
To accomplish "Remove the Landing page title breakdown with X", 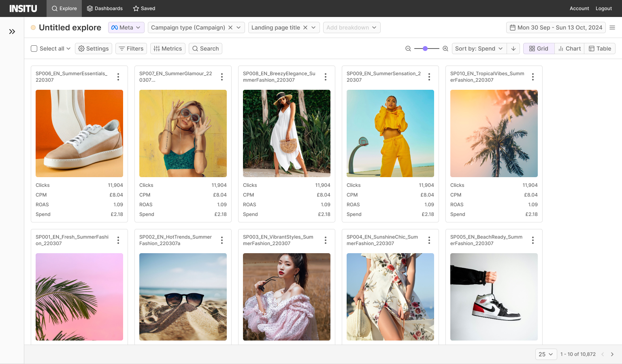I will [x=305, y=28].
